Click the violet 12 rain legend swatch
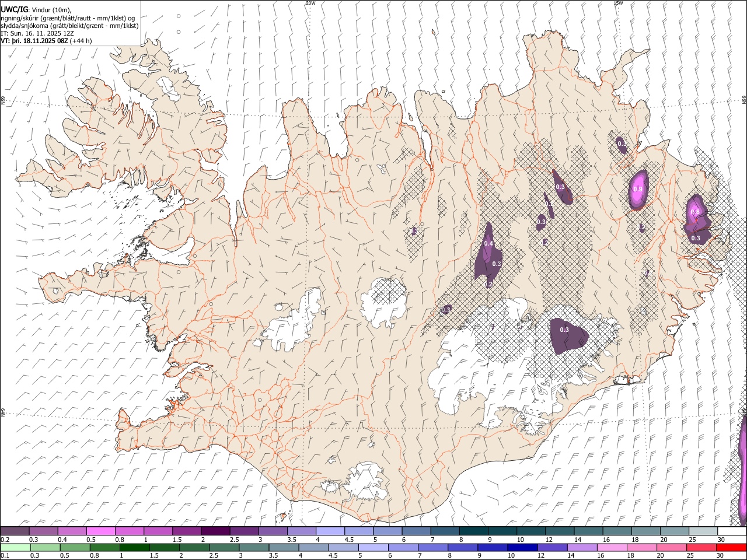 click(x=552, y=547)
